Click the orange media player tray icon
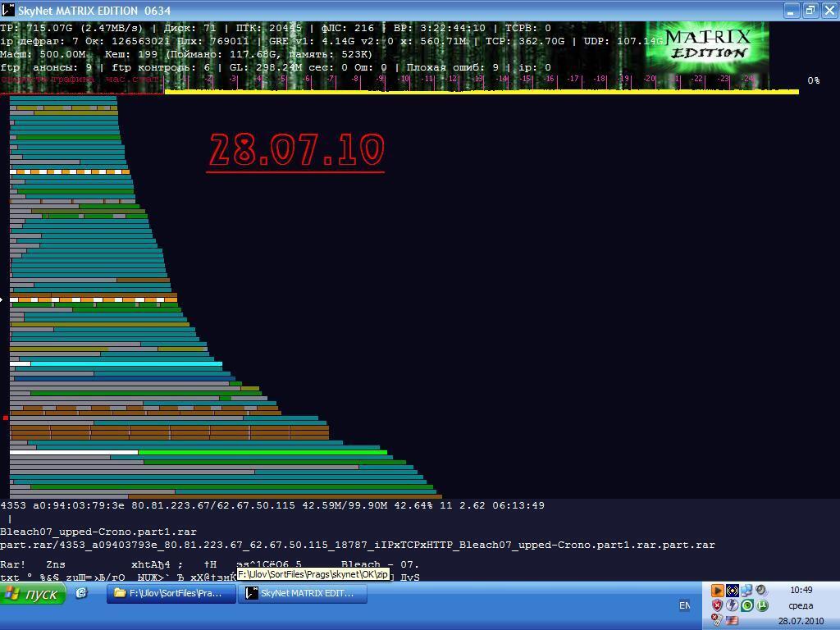840x630 pixels. 717,590
